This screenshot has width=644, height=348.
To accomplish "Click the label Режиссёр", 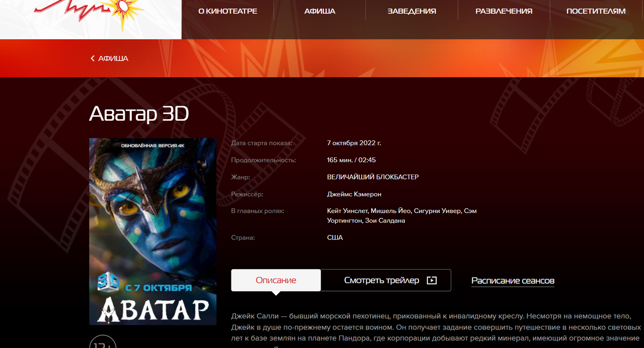I will pyautogui.click(x=247, y=194).
